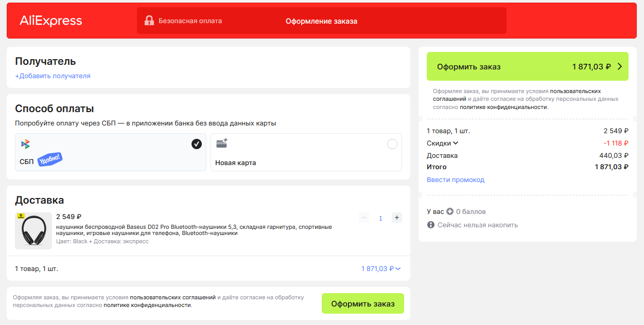
Task: Open the Baseus headphones product thumbnail
Action: 33,231
